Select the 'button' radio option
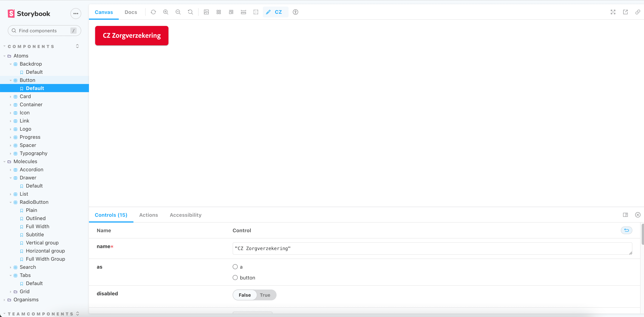The height and width of the screenshot is (317, 644). tap(235, 278)
